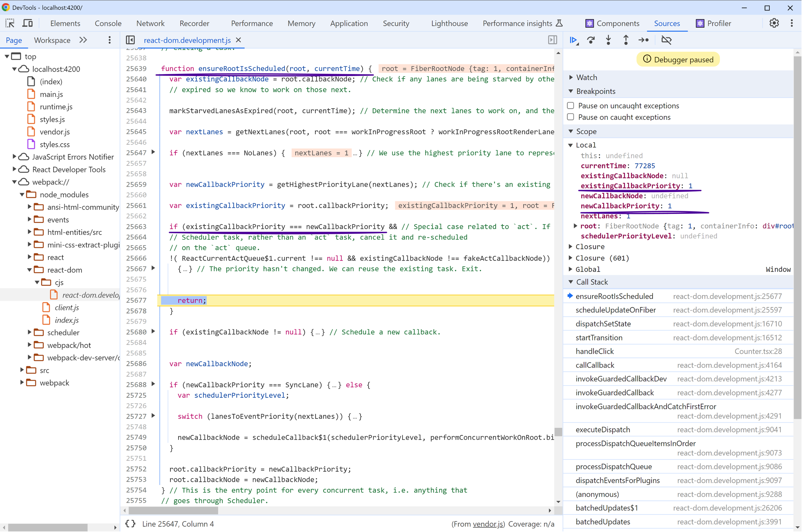802x532 pixels.
Task: Open the React Profiler tab
Action: [x=714, y=23]
